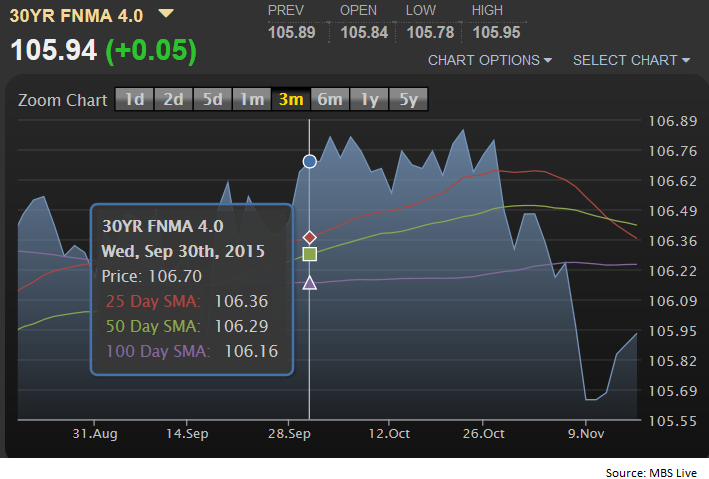This screenshot has width=709, height=479.
Task: Click the 28.Sep x-axis date label
Action: coord(289,433)
